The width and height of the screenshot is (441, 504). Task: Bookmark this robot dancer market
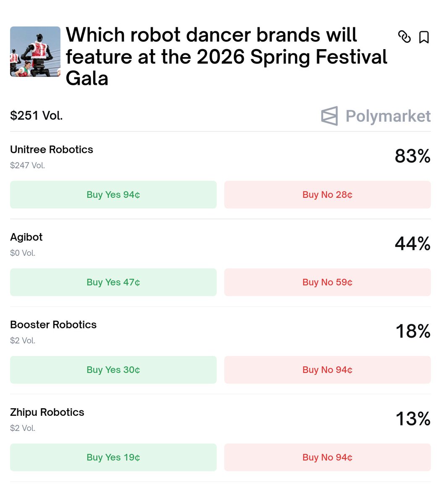(424, 37)
